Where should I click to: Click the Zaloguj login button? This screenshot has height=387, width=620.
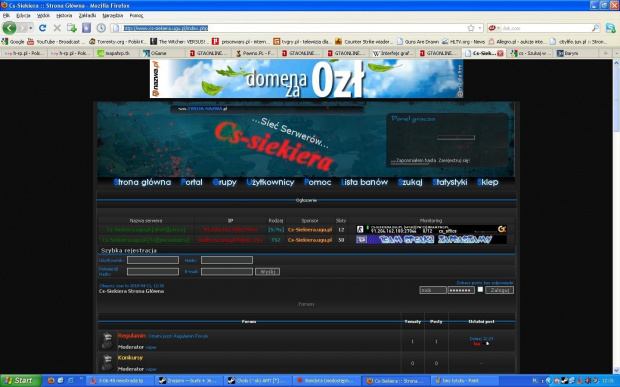(x=499, y=290)
